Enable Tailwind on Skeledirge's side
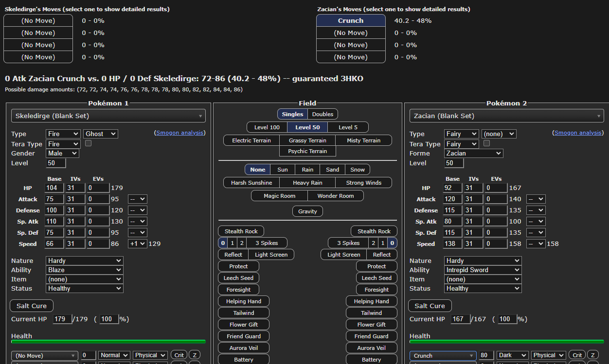Screen dimensions: 609x364 tap(243, 313)
